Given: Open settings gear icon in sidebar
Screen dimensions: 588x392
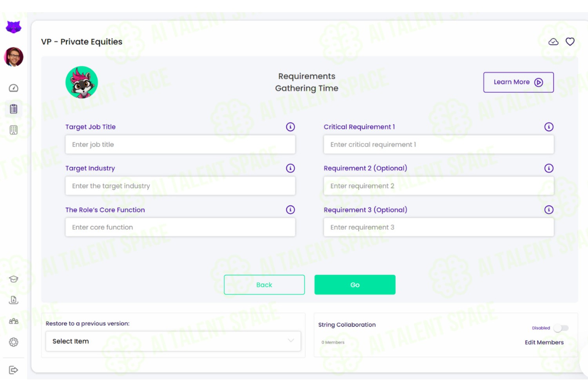Looking at the screenshot, I should pyautogui.click(x=13, y=342).
